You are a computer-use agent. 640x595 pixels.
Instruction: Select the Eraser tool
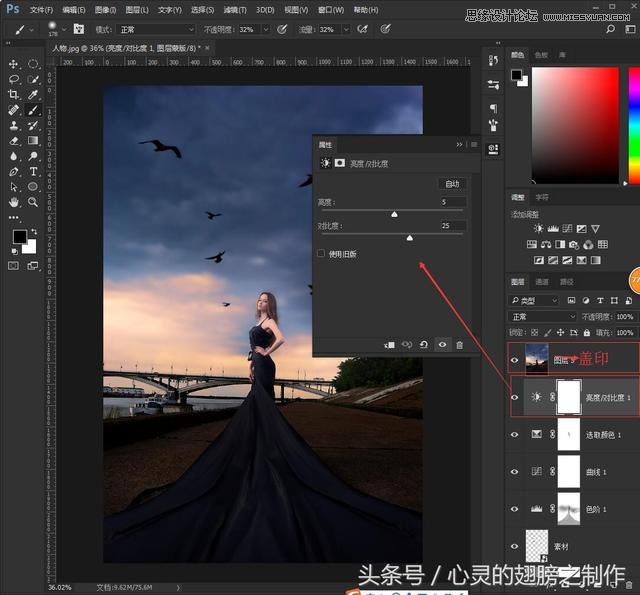[x=14, y=141]
